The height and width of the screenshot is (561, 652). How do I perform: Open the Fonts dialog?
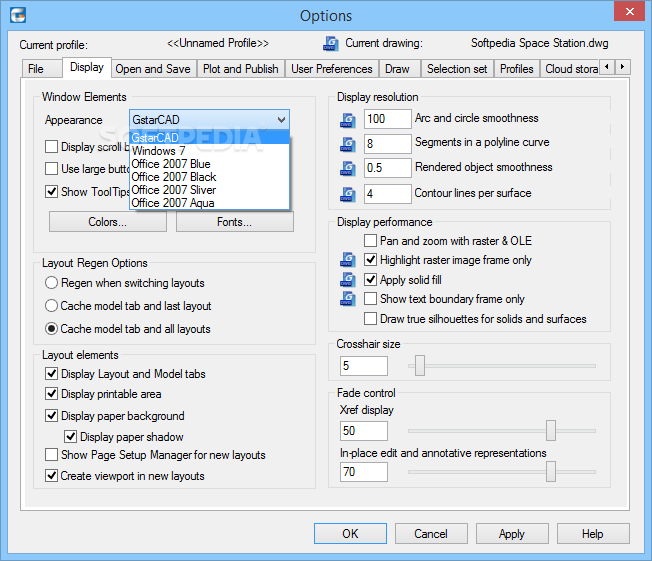(x=235, y=222)
